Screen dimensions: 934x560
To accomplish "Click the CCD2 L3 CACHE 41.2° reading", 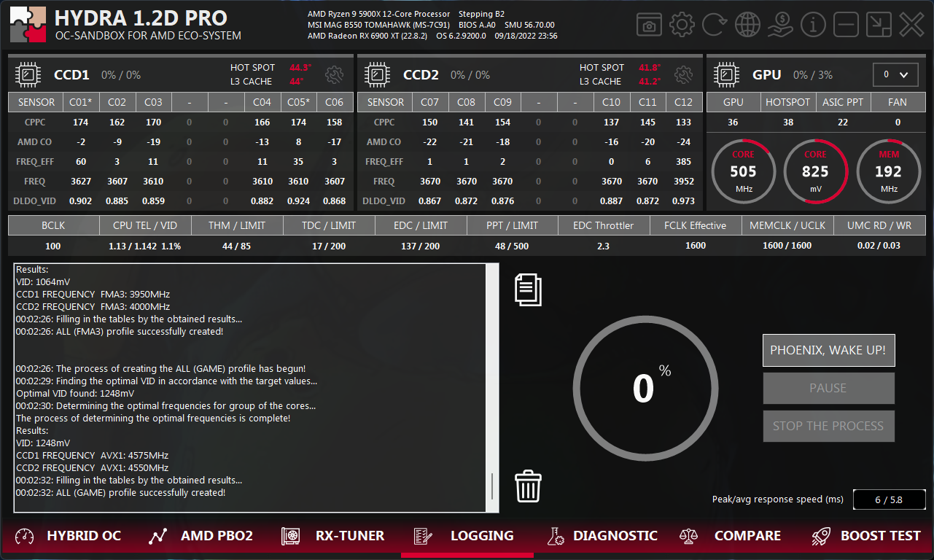I will (x=650, y=82).
